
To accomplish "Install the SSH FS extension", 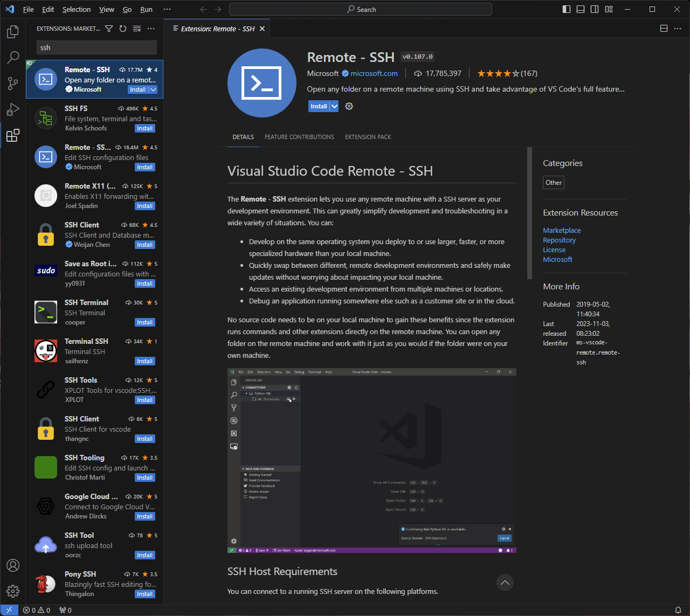I will [x=145, y=128].
